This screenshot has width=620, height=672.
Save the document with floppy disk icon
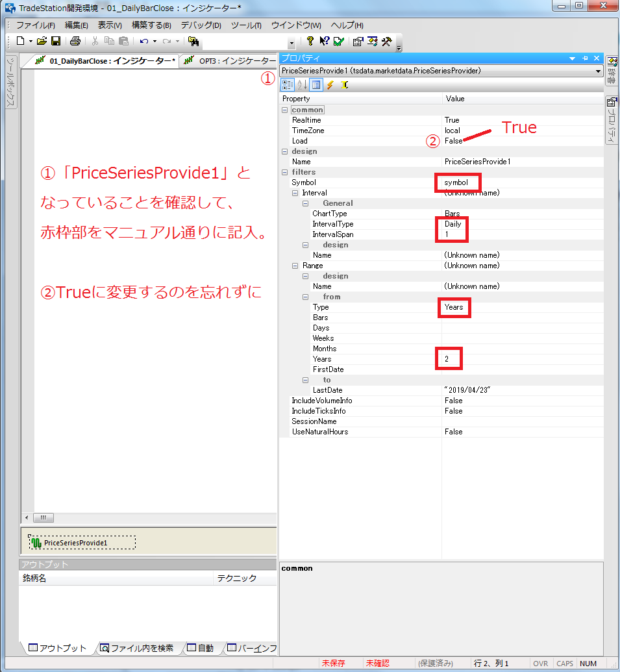[56, 41]
